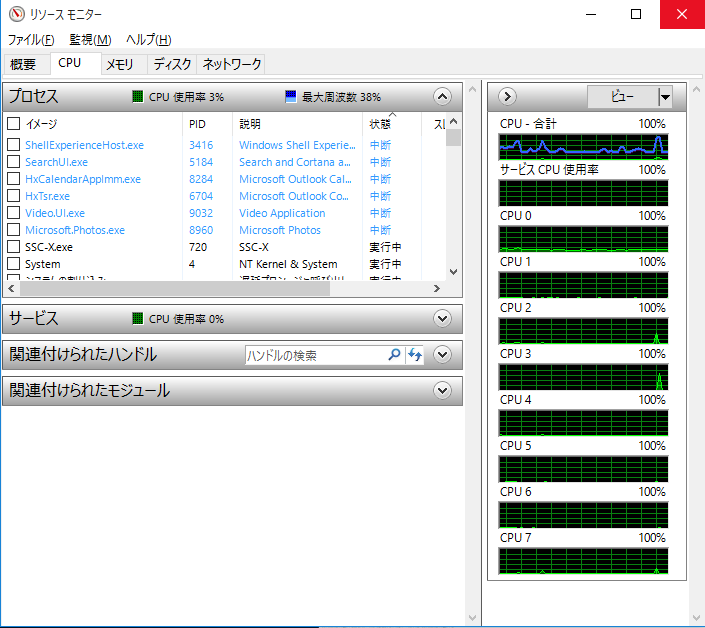Click the Resource Monitor app icon in title bar

tap(15, 15)
